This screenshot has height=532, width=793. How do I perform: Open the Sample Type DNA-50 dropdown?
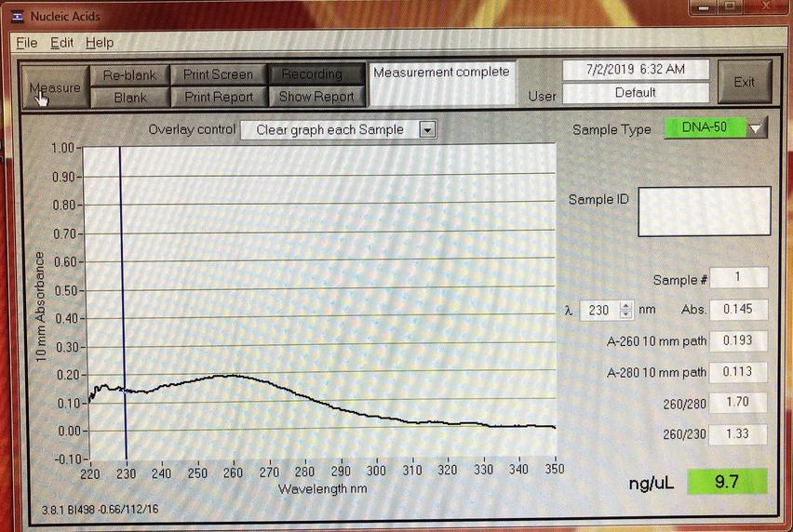tap(757, 128)
